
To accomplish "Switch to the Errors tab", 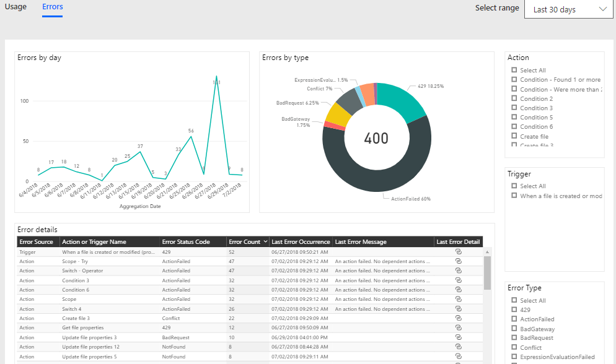I will [52, 7].
